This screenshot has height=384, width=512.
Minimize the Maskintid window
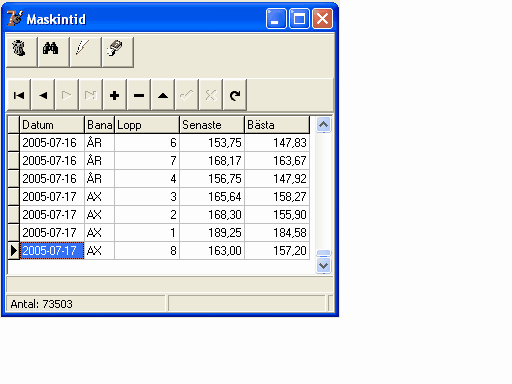[276, 19]
